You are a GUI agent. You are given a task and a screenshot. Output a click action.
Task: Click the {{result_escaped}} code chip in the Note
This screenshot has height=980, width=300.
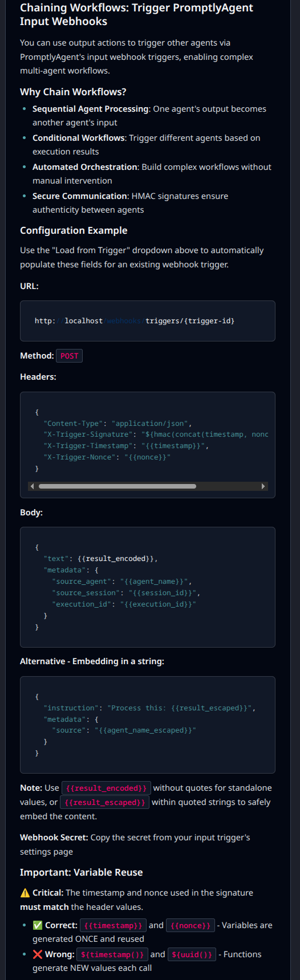click(104, 802)
